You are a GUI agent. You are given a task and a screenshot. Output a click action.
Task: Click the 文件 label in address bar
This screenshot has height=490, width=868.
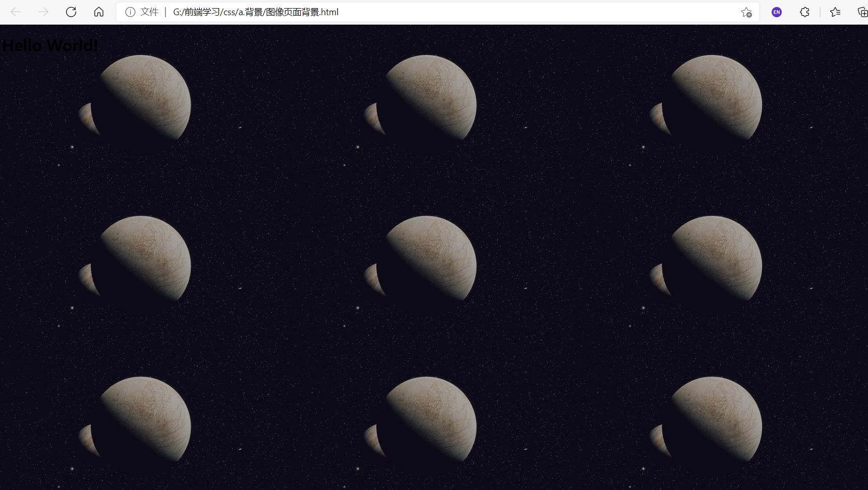tap(149, 12)
